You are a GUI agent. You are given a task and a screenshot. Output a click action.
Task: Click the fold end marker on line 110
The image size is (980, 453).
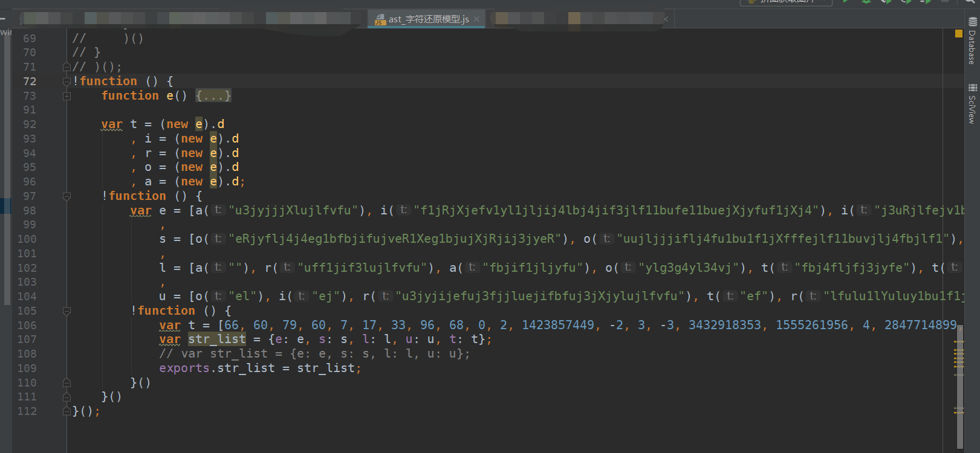(x=67, y=383)
